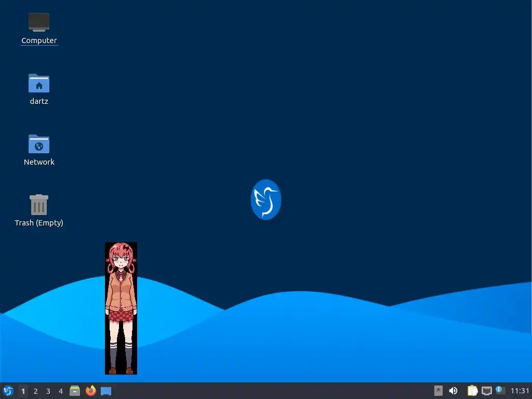Open the dartz home folder

click(x=39, y=83)
